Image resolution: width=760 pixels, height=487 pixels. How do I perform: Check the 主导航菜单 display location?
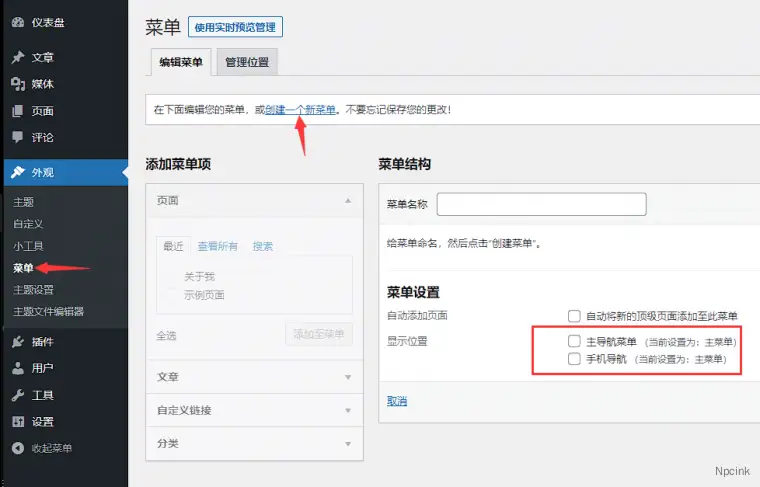(x=574, y=341)
